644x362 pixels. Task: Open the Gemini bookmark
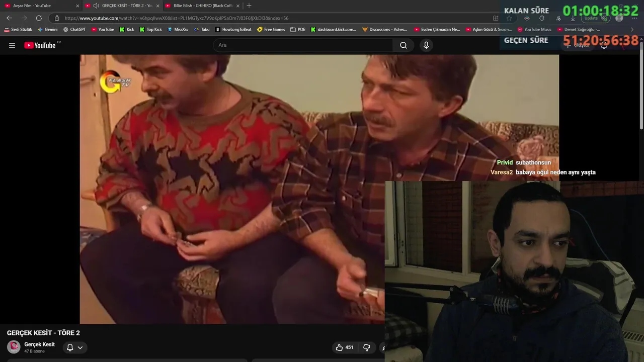pos(48,29)
